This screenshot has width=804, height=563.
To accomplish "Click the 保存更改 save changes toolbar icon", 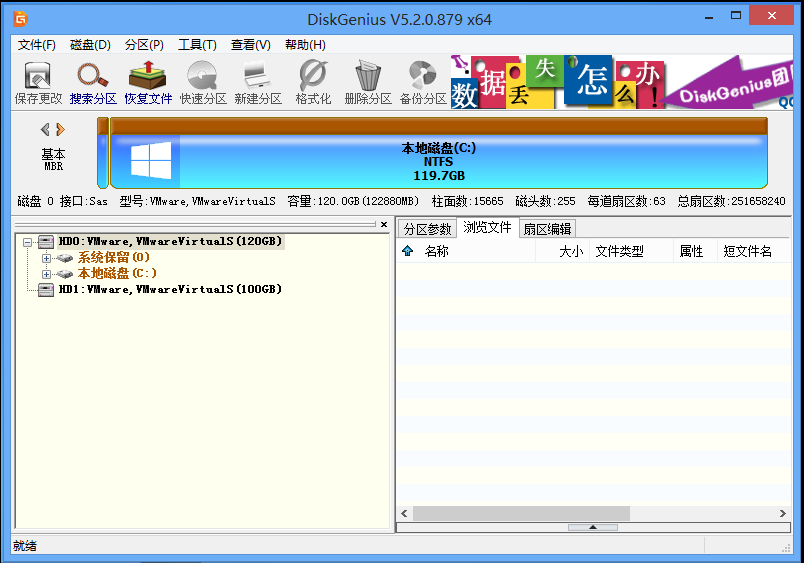I will tap(38, 83).
